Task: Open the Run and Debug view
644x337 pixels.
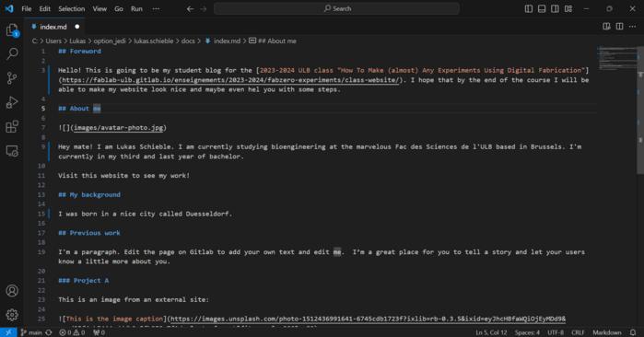Action: (x=12, y=102)
